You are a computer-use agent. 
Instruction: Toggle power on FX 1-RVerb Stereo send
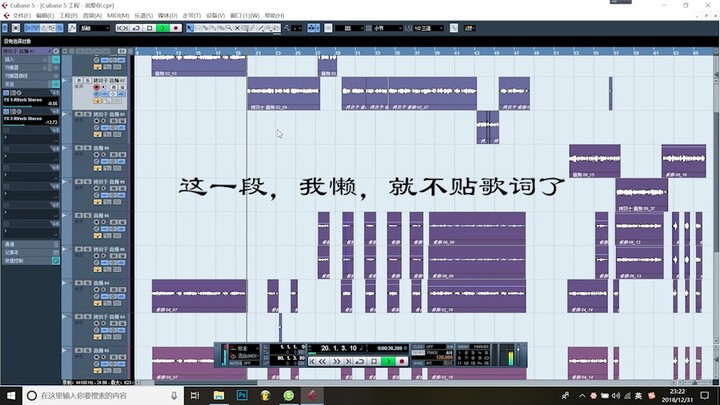tap(6, 93)
